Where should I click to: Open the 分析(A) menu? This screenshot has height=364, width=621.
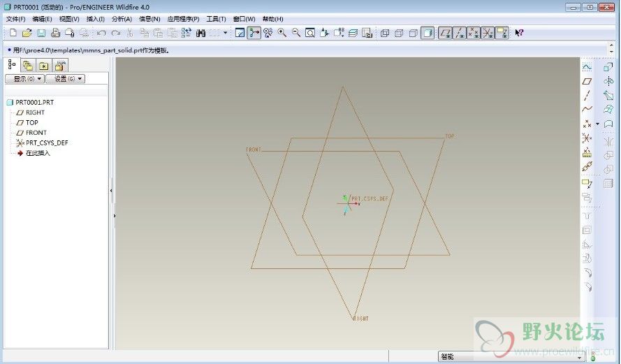[122, 19]
